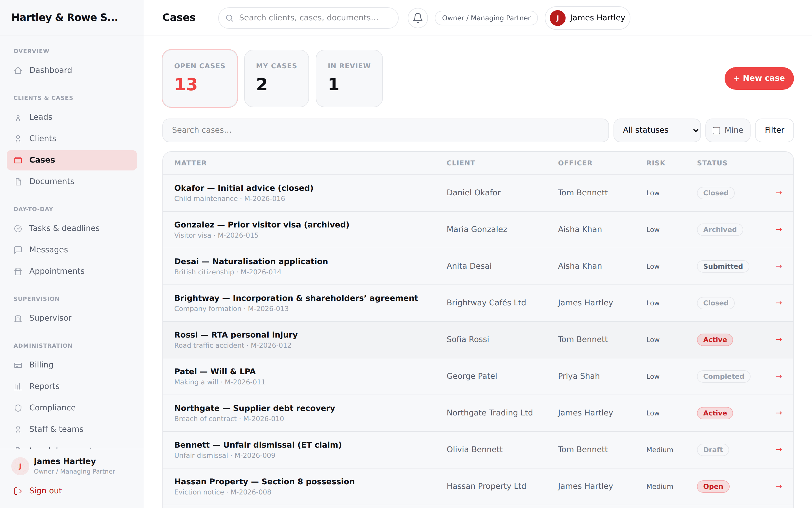Select the My Cases stat card
The image size is (812, 508).
(277, 79)
